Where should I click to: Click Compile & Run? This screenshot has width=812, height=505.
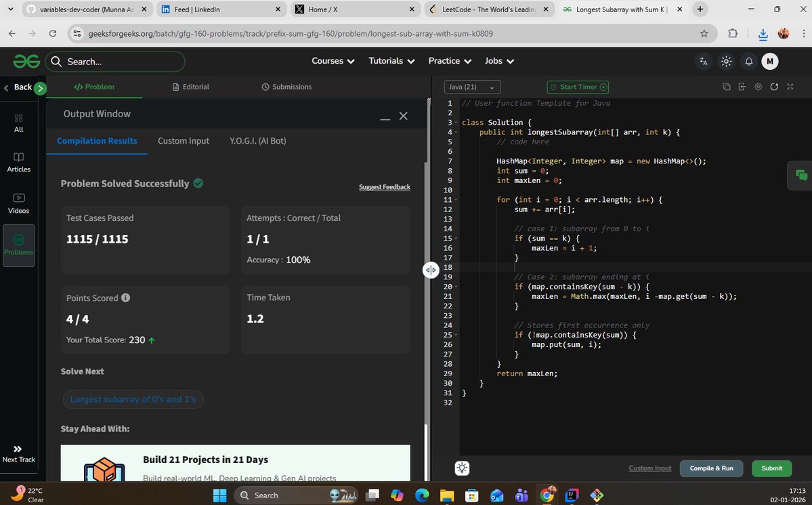coord(711,468)
